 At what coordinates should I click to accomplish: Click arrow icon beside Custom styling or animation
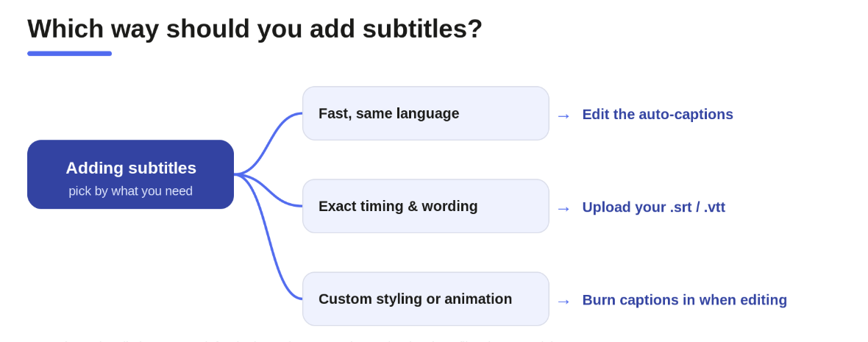(563, 301)
